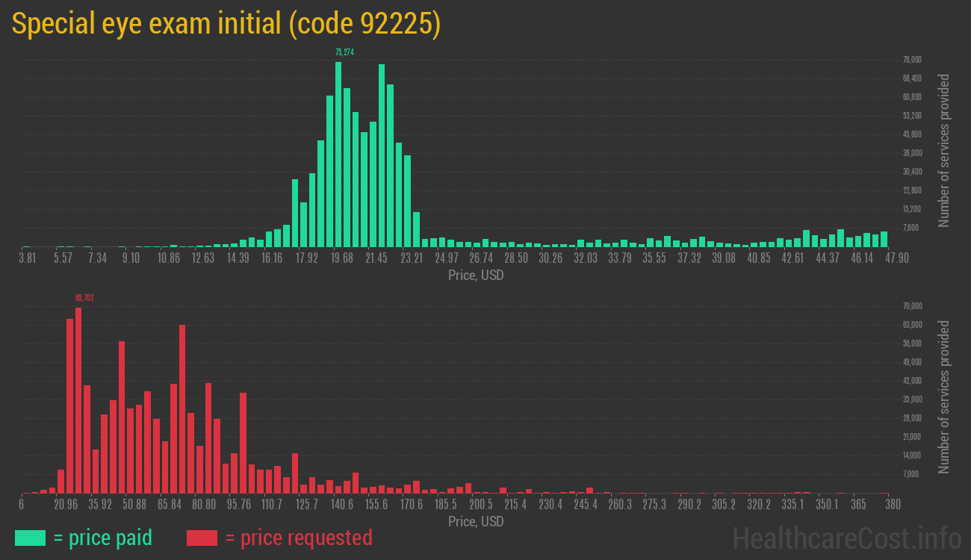Screen dimensions: 971x560
Task: Click the 38,000 y-axis label
Action: (x=912, y=153)
